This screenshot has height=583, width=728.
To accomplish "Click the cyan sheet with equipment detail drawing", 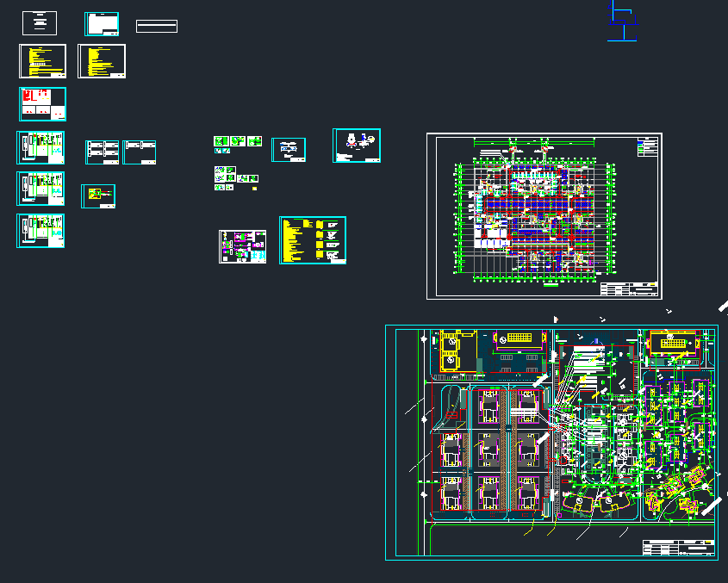I will 357,146.
